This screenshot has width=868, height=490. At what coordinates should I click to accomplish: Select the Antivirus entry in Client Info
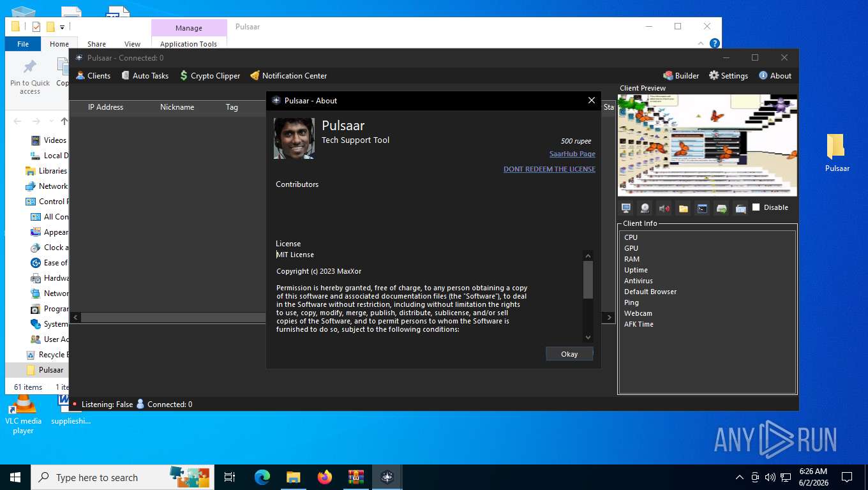click(638, 281)
